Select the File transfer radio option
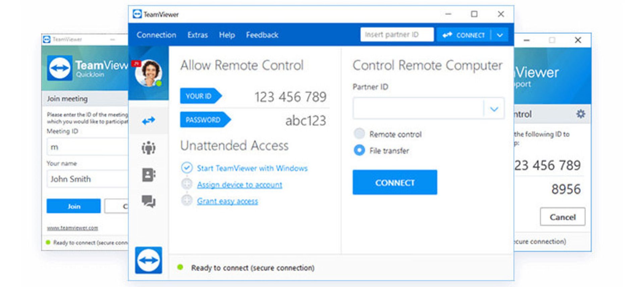This screenshot has width=644, height=287. click(359, 150)
